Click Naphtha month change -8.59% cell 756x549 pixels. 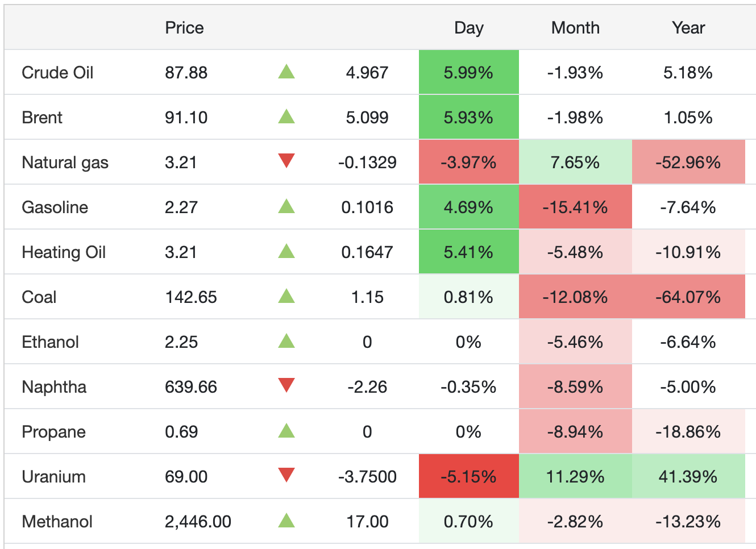click(x=575, y=386)
